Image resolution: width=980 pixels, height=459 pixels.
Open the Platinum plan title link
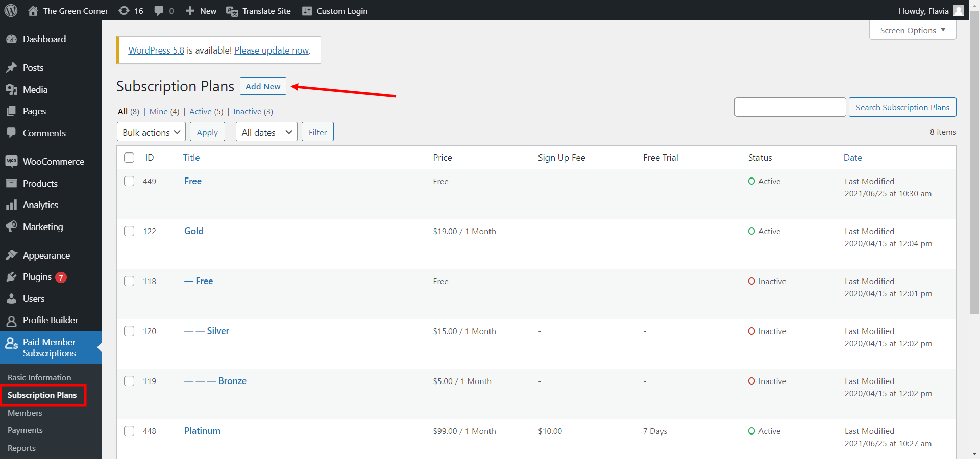tap(203, 431)
